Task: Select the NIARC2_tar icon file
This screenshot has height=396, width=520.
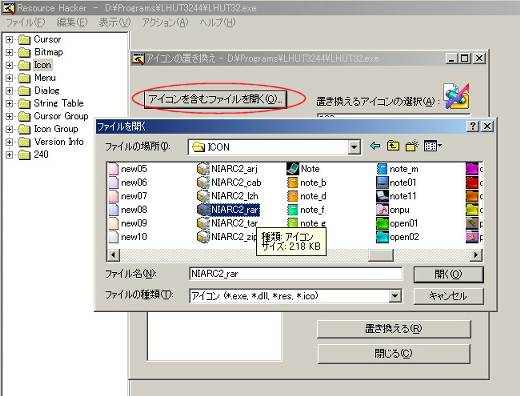Action: coord(227,223)
